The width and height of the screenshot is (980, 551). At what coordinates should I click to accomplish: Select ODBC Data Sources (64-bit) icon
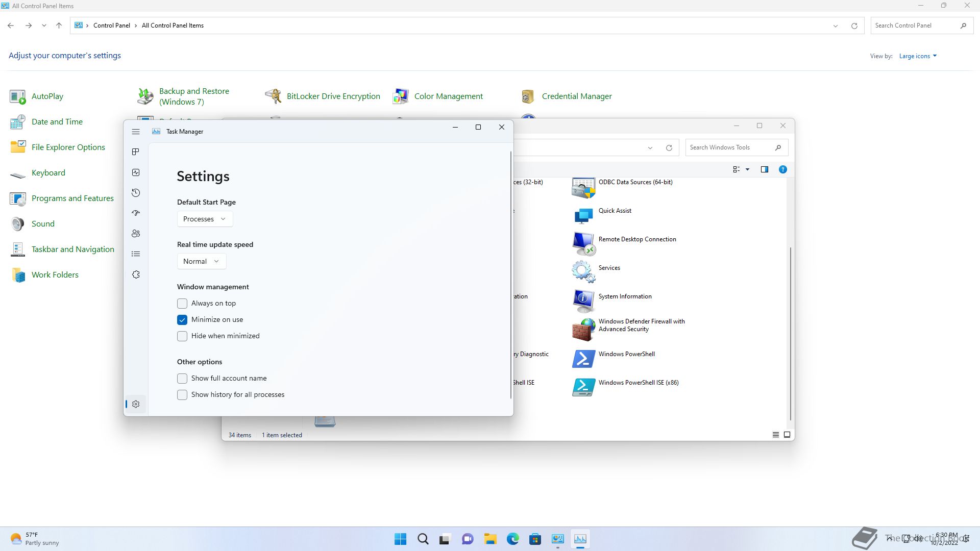[583, 188]
